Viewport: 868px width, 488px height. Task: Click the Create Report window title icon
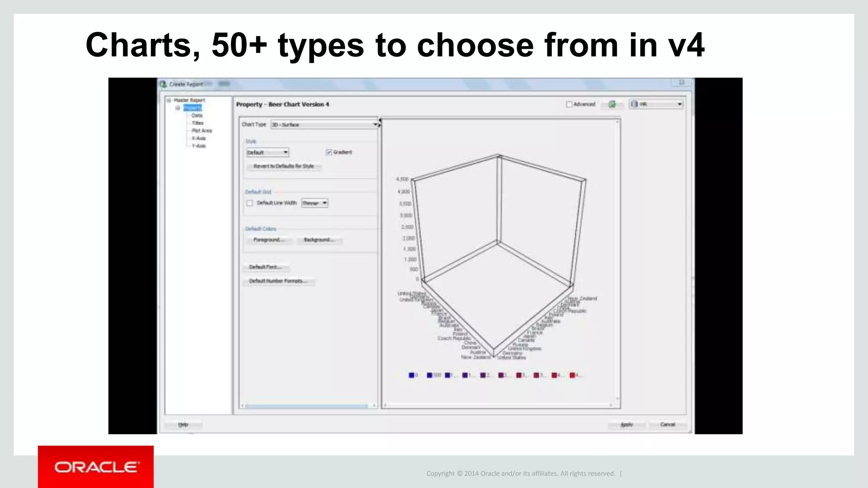[164, 84]
